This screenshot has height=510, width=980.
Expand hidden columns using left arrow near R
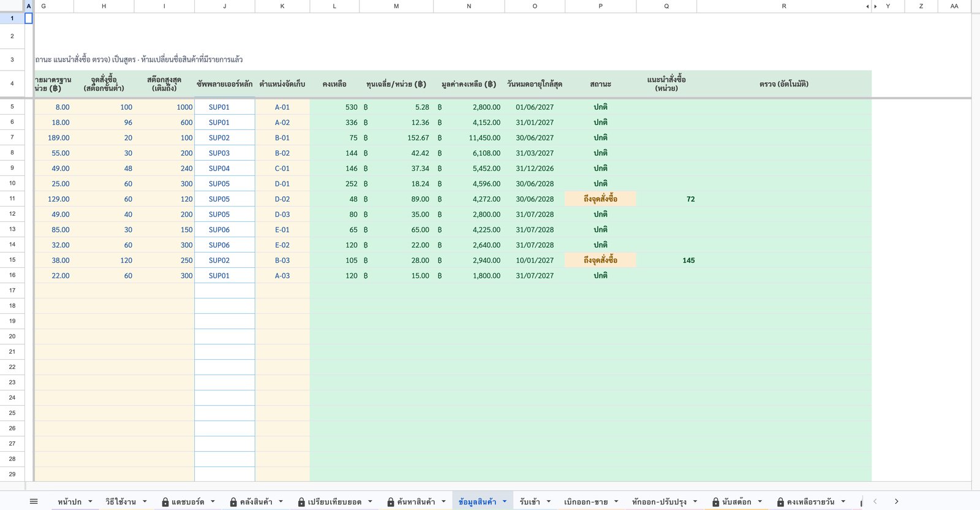(867, 6)
